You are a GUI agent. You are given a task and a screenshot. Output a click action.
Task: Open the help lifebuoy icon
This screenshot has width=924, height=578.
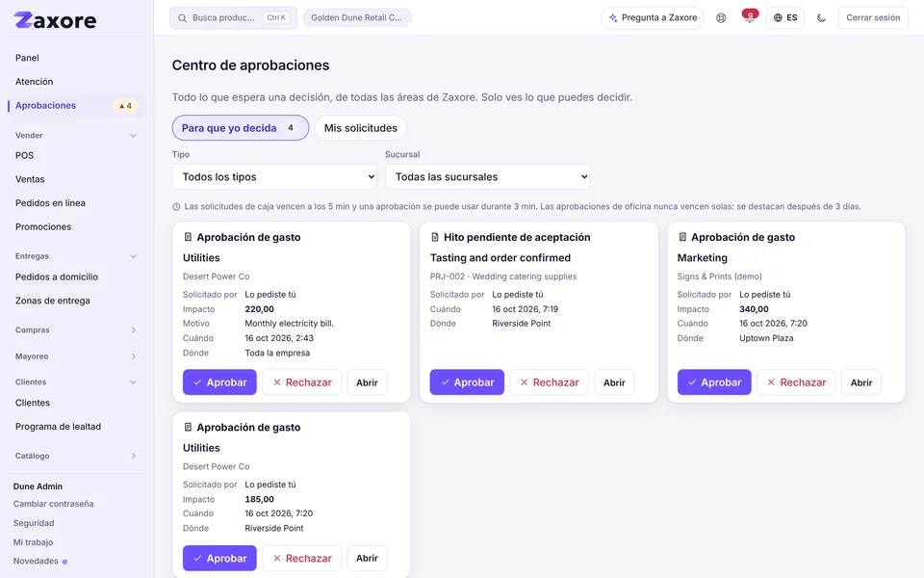[x=721, y=17]
